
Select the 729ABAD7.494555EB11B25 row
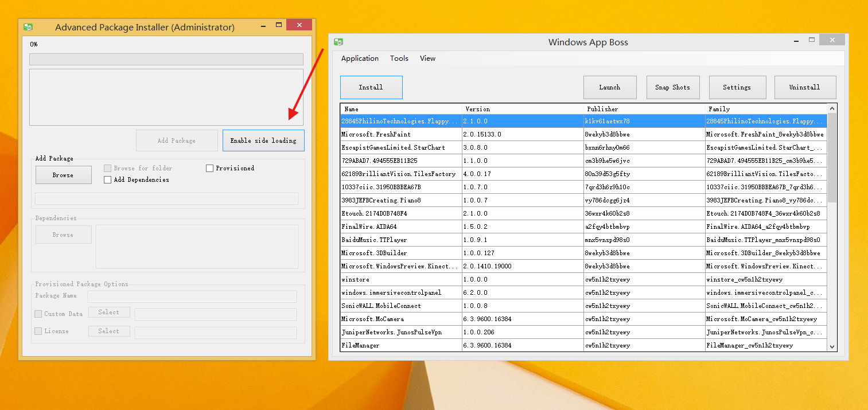click(584, 161)
